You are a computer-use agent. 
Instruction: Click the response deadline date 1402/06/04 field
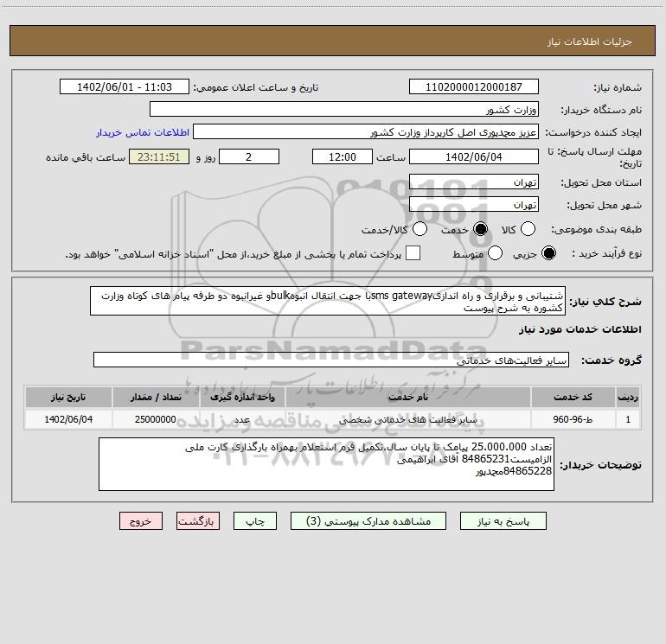click(474, 156)
